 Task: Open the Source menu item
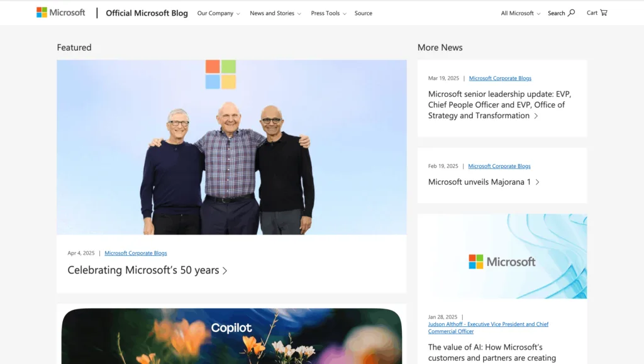tap(364, 13)
